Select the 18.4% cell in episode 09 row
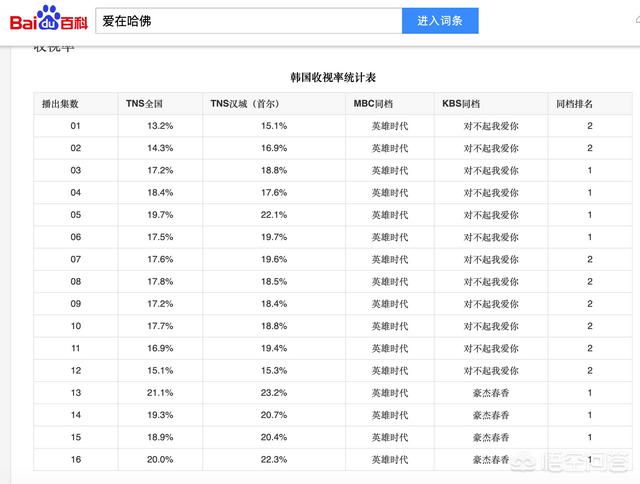 [274, 304]
